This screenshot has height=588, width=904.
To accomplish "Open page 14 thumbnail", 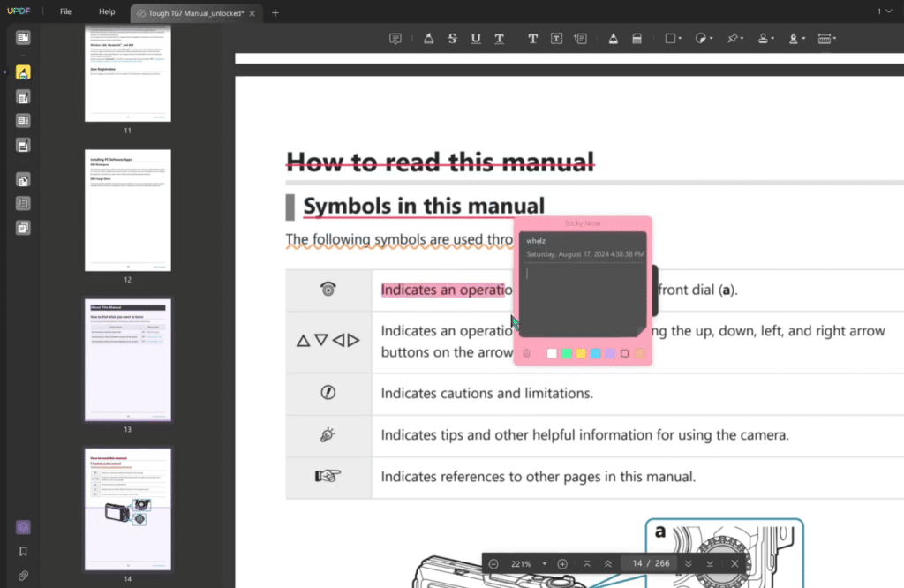I will 127,509.
